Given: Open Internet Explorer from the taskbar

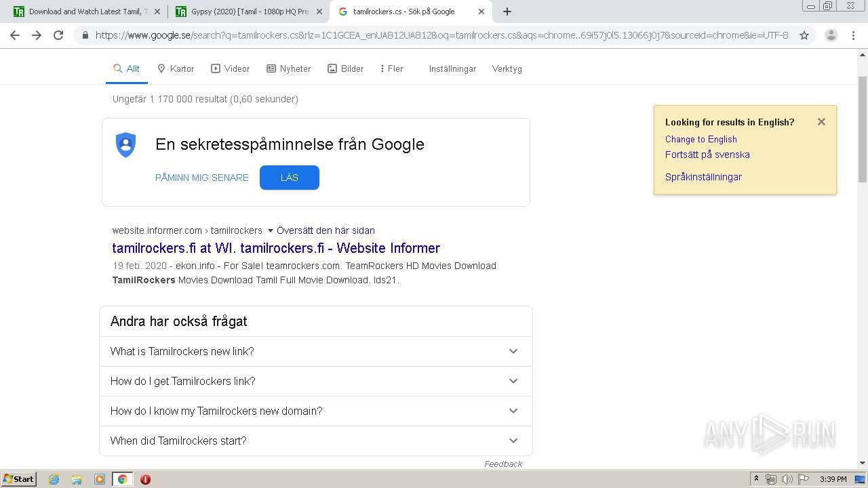Looking at the screenshot, I should (54, 479).
